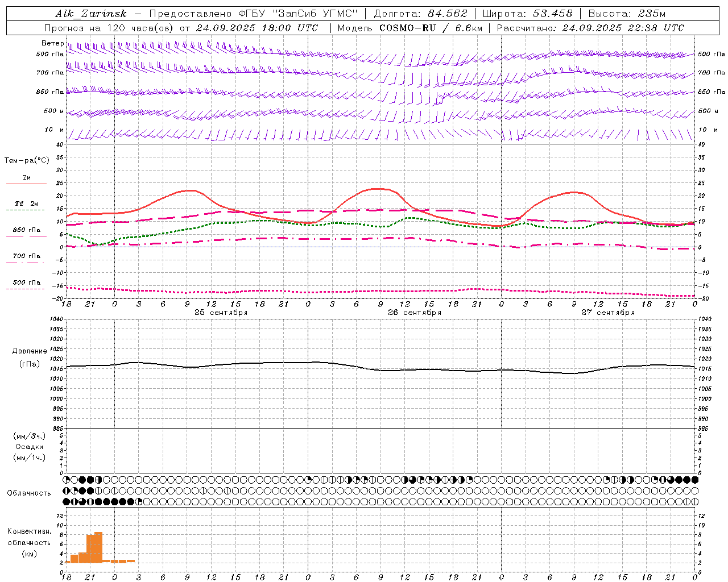Click the Ветер wind section label

click(52, 43)
